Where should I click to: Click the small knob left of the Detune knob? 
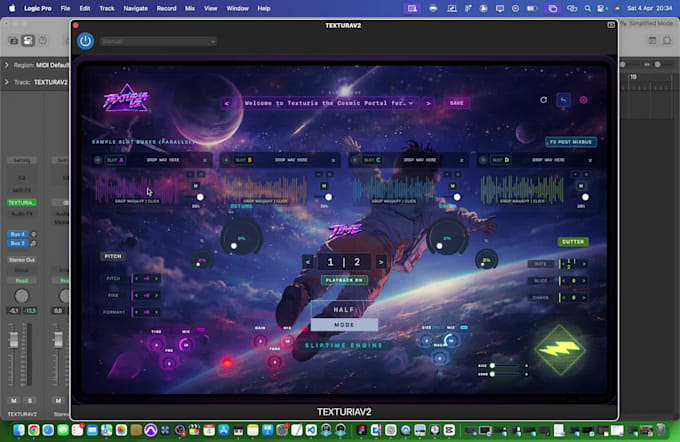(202, 260)
